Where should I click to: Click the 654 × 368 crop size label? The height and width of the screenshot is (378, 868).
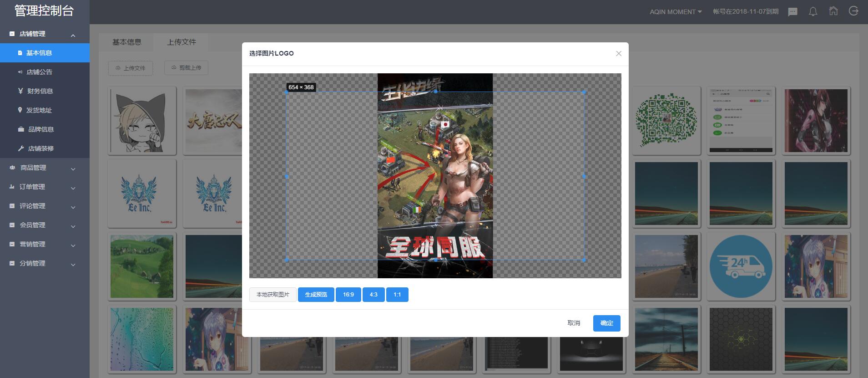tap(301, 87)
